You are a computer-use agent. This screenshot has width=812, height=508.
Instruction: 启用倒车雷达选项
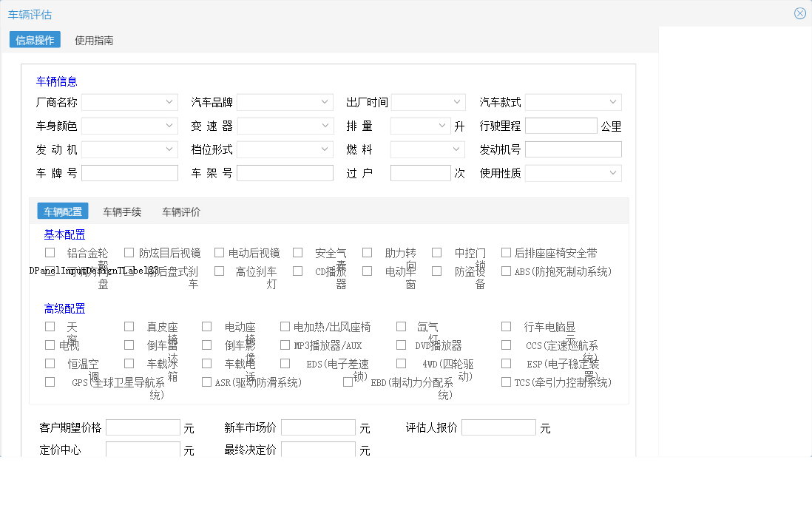(129, 344)
